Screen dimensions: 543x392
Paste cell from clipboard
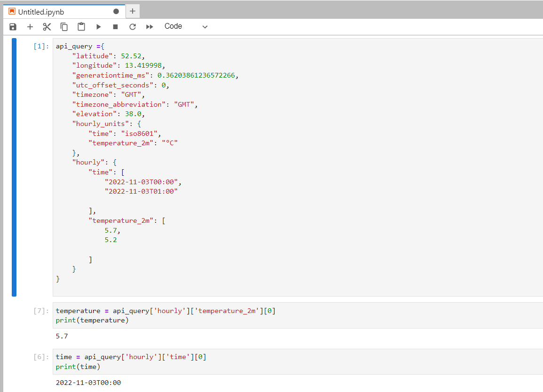point(81,27)
